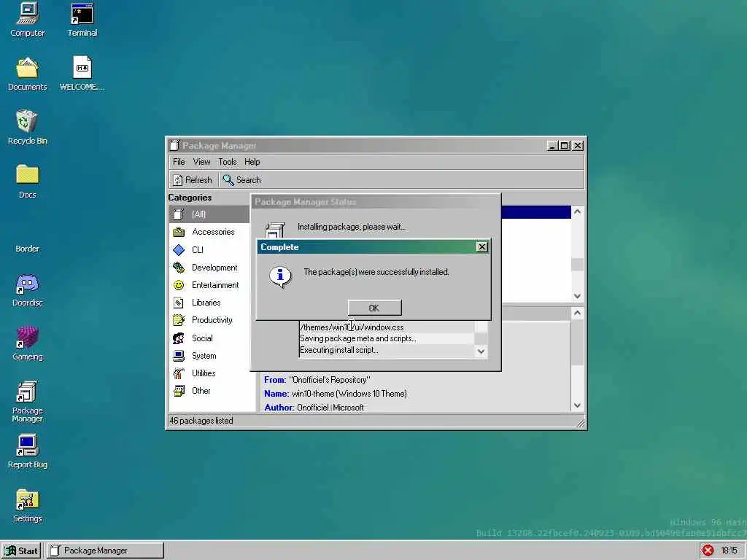
Task: Select the CLI category
Action: pos(209,249)
